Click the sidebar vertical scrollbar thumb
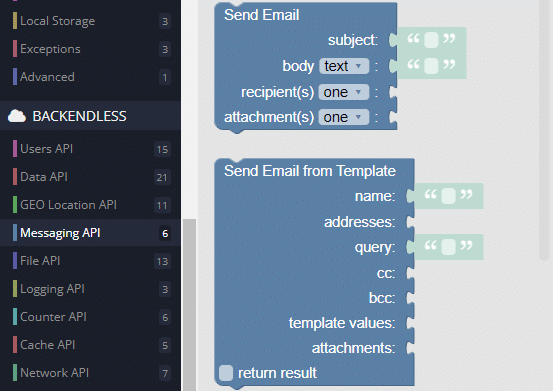This screenshot has width=553, height=391. (x=189, y=305)
